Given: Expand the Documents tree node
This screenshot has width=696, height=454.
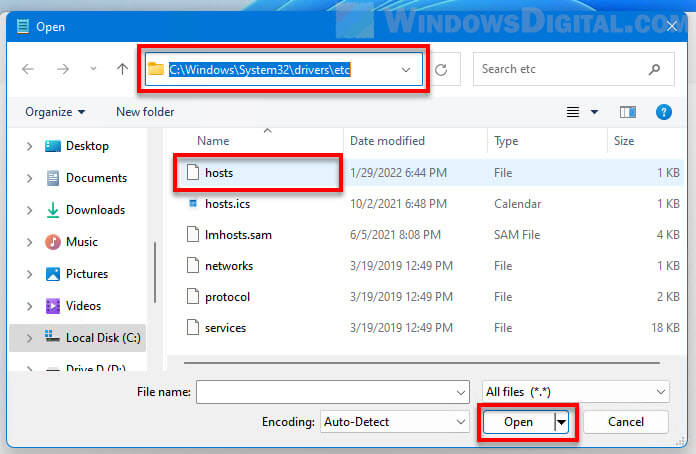Looking at the screenshot, I should [x=29, y=178].
